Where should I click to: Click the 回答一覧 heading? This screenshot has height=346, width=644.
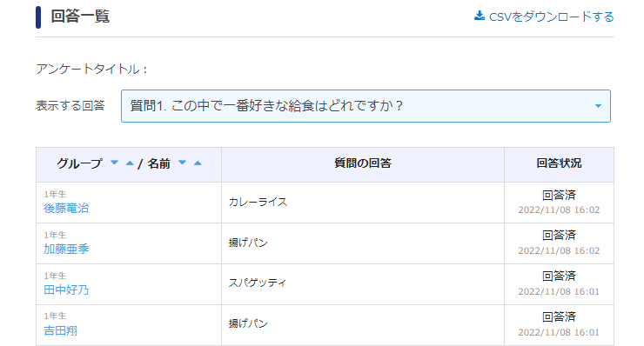(x=80, y=17)
